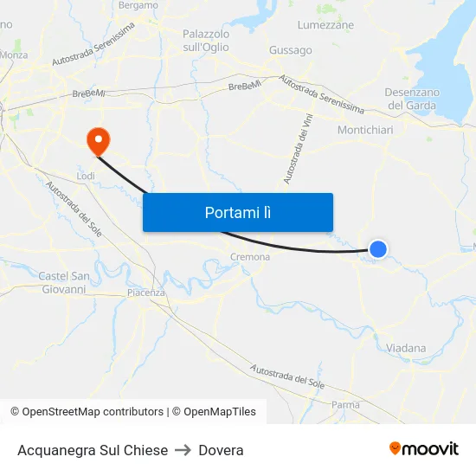Image resolution: width=476 pixels, height=476 pixels.
Task: Open the OpenStreetMap contributors link
Action: (x=87, y=412)
